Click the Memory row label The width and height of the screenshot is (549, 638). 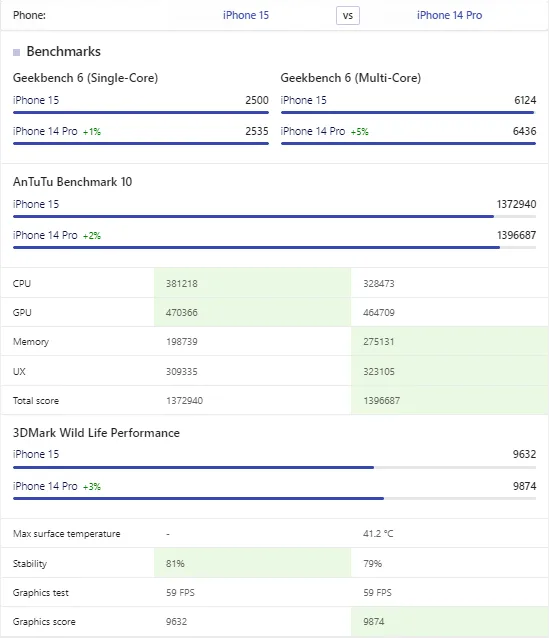[31, 341]
